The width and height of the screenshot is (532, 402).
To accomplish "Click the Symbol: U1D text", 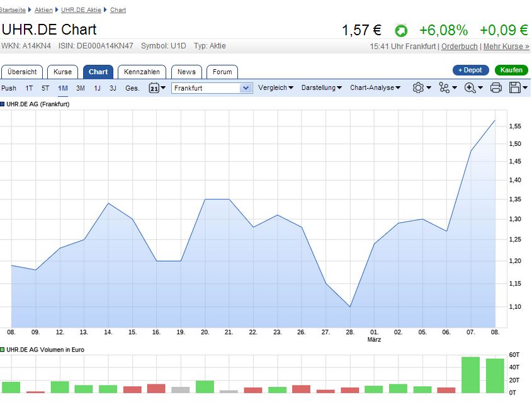I will (164, 46).
